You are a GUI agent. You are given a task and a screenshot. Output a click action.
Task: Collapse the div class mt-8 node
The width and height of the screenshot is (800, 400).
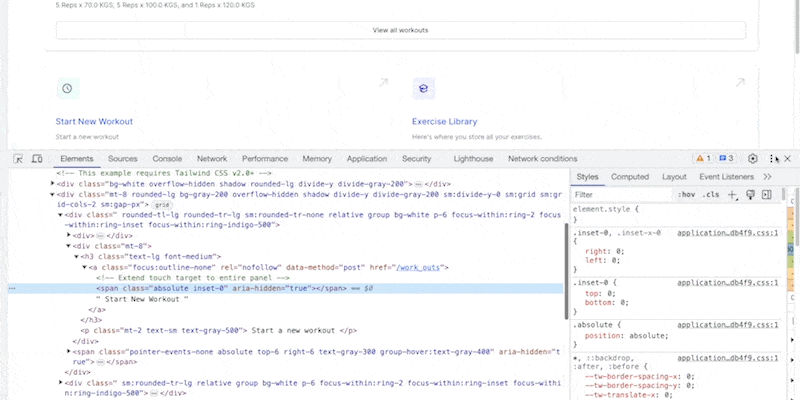point(68,246)
